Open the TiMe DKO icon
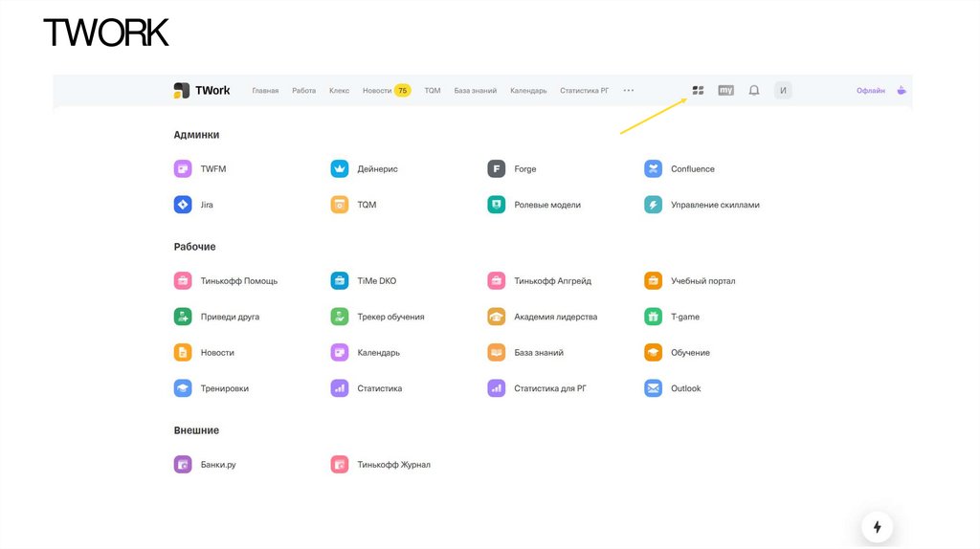 (x=340, y=280)
